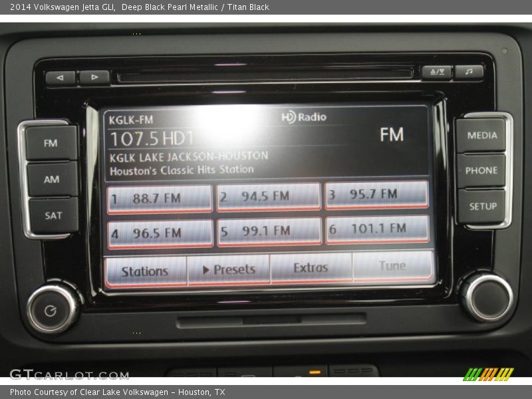The width and height of the screenshot is (532, 399).
Task: Open the Extras menu
Action: (x=312, y=267)
